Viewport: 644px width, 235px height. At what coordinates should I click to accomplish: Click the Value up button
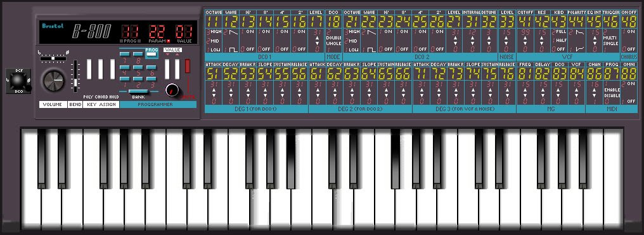click(177, 69)
